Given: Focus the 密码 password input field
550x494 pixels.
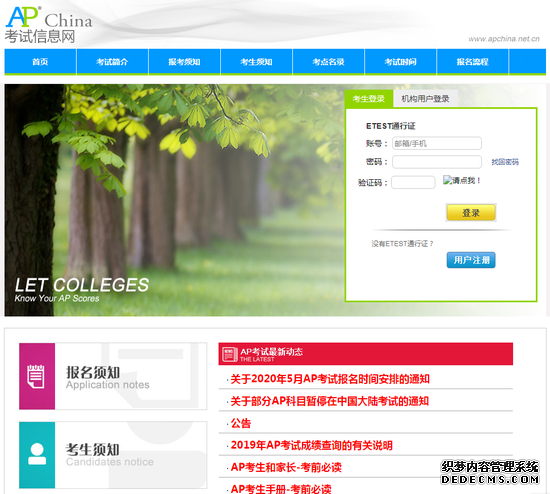Looking at the screenshot, I should 437,162.
